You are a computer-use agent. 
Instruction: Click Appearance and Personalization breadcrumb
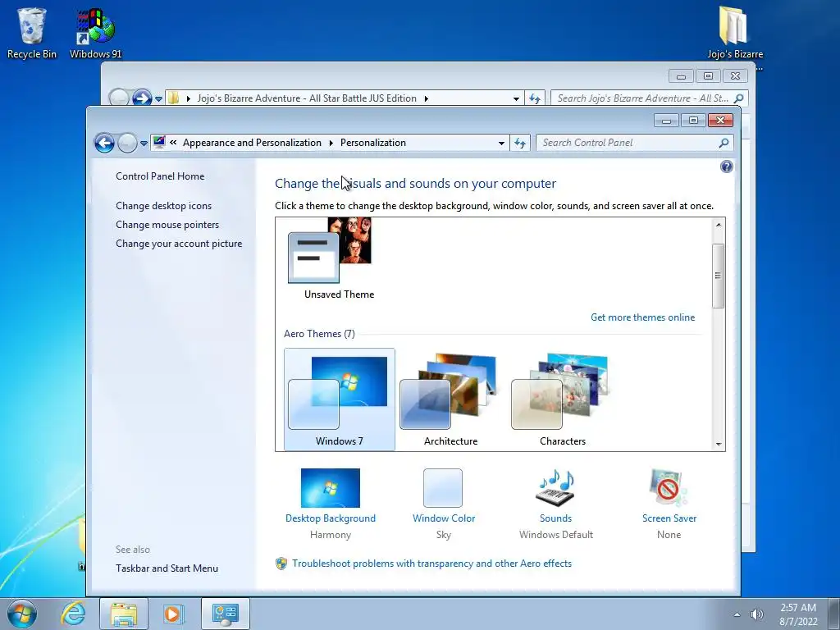(252, 143)
